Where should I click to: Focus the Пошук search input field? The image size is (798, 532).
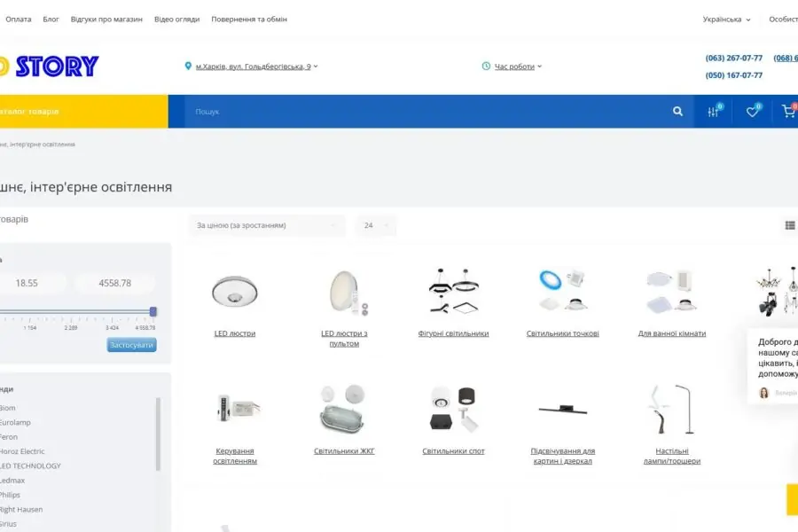(x=426, y=112)
